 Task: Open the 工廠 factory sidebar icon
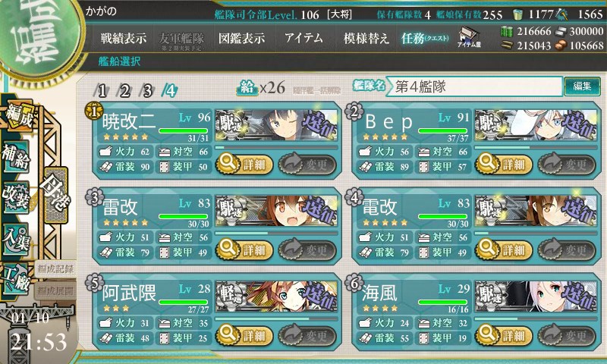click(x=16, y=279)
